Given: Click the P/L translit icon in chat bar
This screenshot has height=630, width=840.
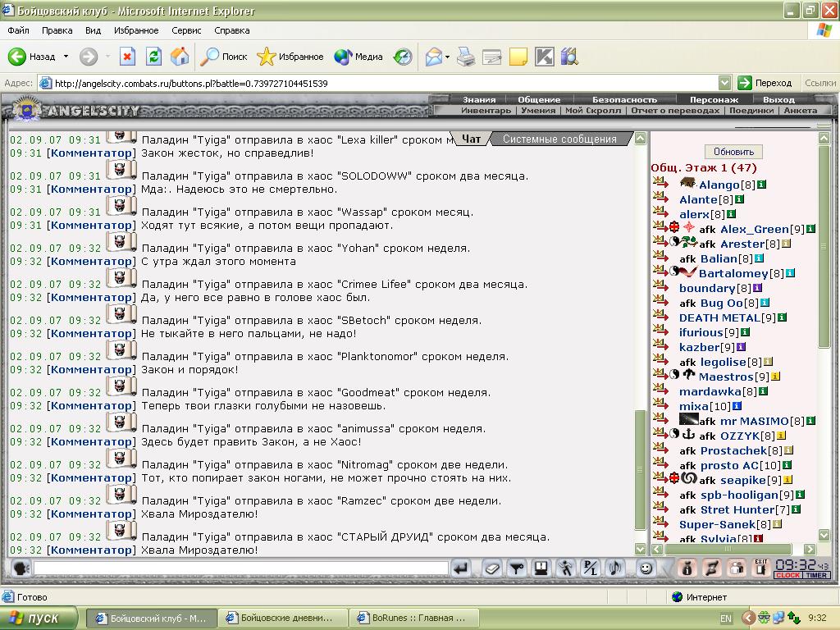Looking at the screenshot, I should click(x=591, y=568).
